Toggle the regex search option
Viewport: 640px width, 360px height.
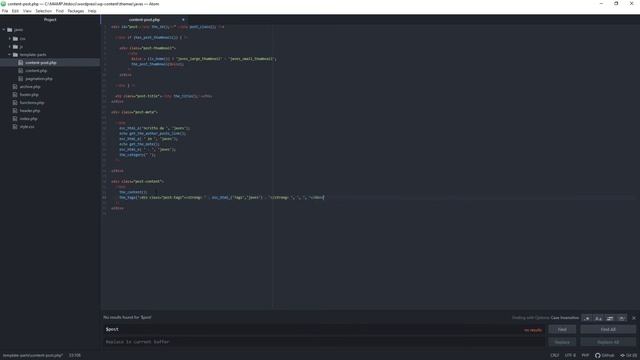pos(587,318)
